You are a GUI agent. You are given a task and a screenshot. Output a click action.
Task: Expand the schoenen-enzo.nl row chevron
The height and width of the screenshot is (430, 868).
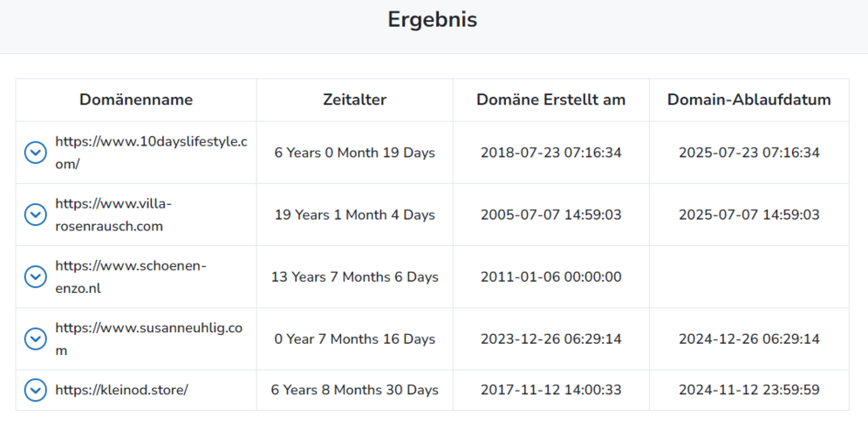(x=36, y=276)
